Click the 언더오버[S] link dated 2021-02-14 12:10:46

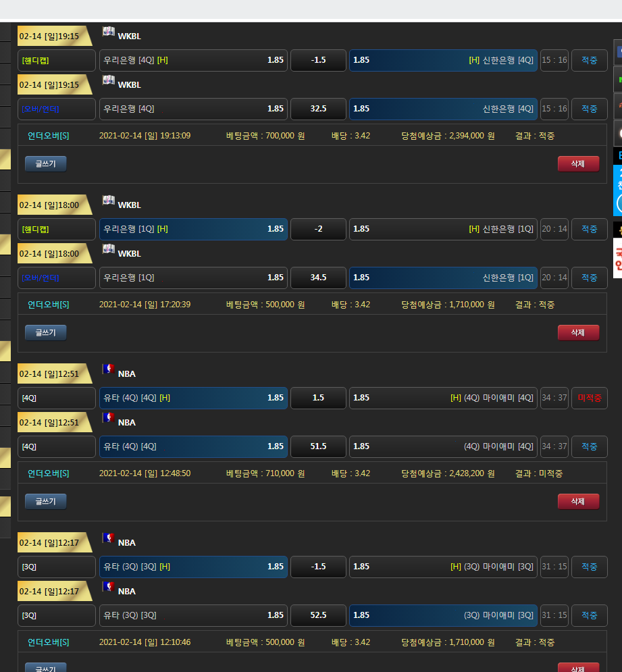48,642
